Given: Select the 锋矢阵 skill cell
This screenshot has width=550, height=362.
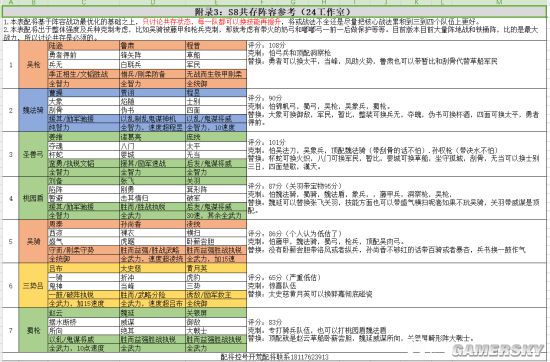Looking at the screenshot, I should pos(152,55).
